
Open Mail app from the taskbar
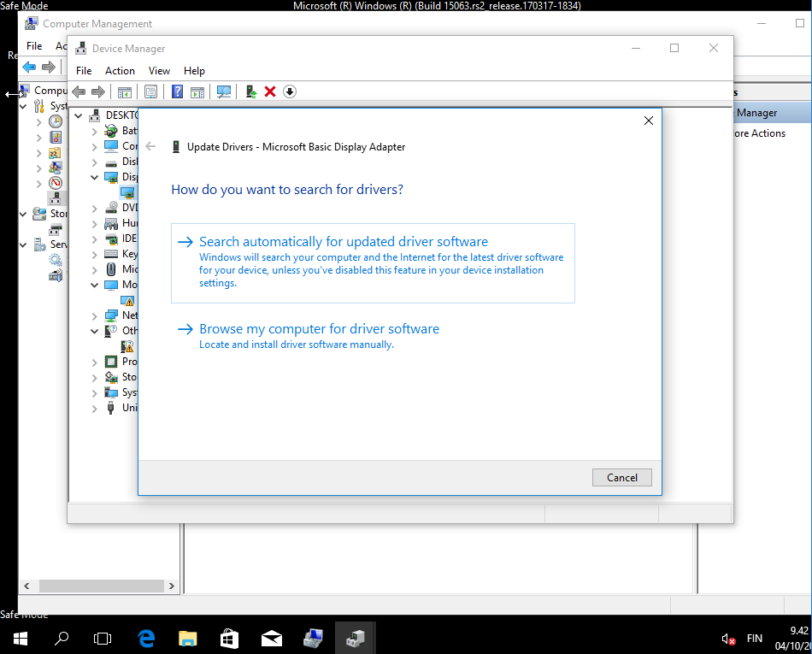tap(271, 639)
